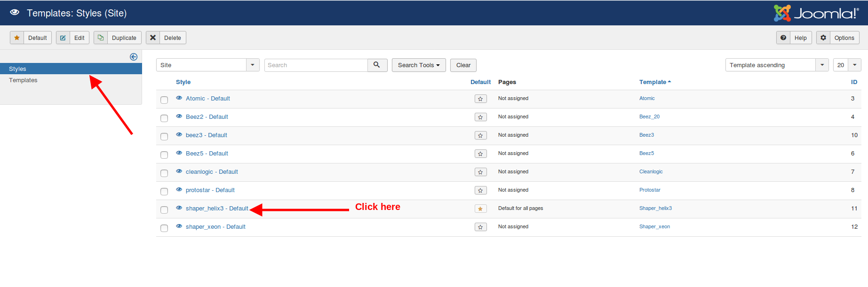Preview shaper_helix3 - Default via eye icon
This screenshot has width=868, height=287.
(x=179, y=208)
